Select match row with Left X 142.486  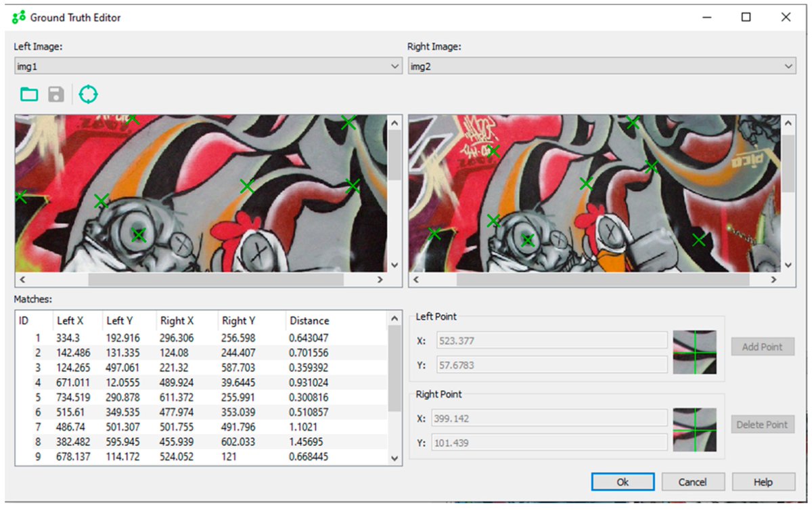[x=202, y=352]
